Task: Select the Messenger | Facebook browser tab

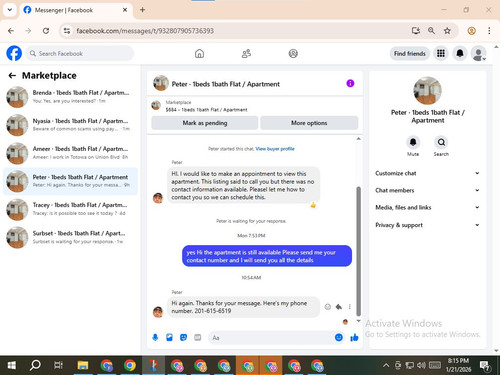Action: tap(76, 10)
